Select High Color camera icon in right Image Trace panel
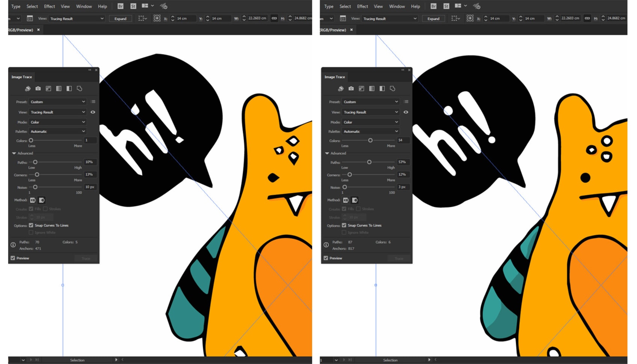Screen dimensions: 637x364 [351, 89]
